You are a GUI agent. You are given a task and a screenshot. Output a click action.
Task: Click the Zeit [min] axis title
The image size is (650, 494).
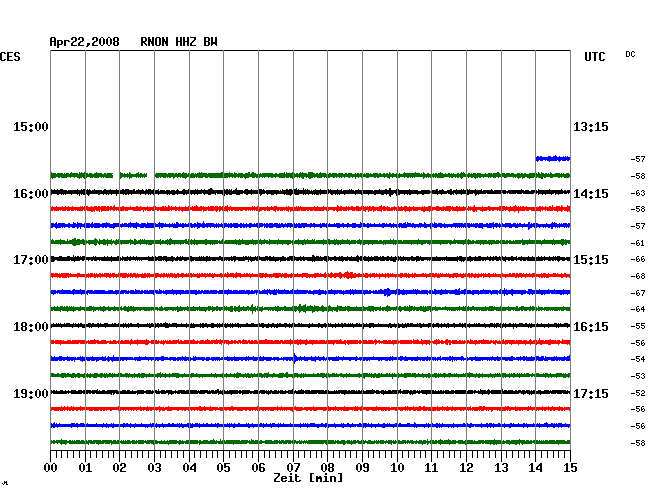[x=308, y=478]
